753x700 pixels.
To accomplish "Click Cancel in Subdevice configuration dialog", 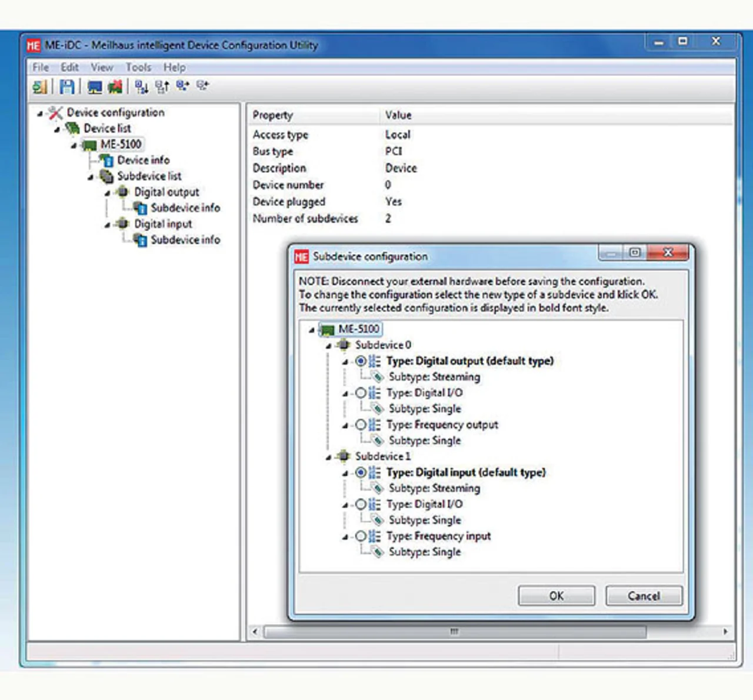I will pos(644,596).
